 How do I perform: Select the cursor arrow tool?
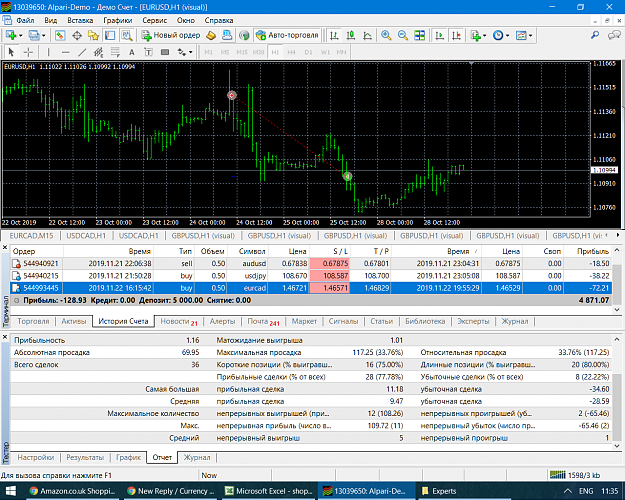click(11, 52)
